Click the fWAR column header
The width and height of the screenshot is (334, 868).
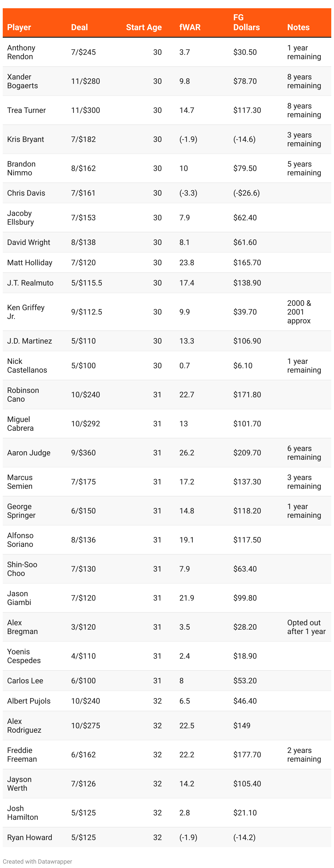point(190,27)
